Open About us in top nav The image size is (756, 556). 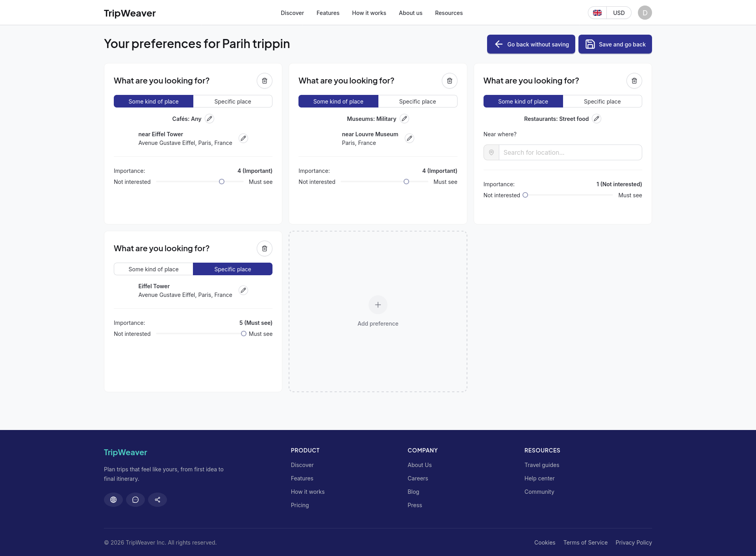coord(411,13)
